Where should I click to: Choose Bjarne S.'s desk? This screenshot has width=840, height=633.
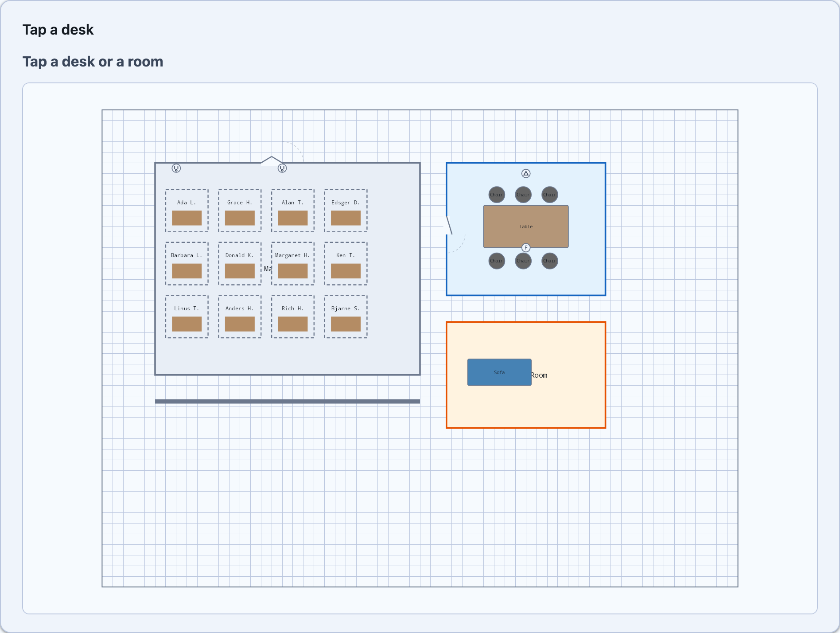[346, 316]
